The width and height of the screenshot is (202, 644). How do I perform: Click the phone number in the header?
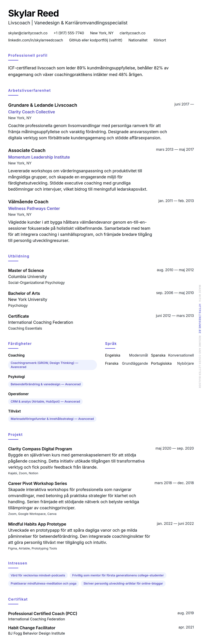click(69, 33)
